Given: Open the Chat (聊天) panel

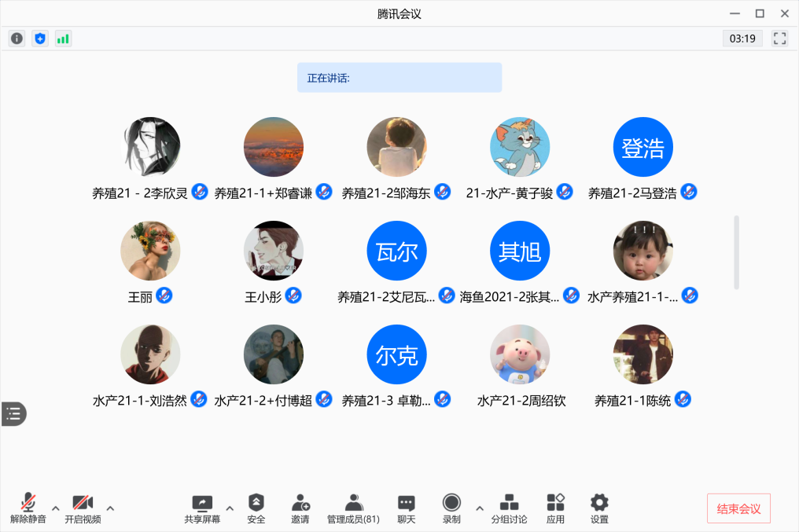Looking at the screenshot, I should point(406,508).
